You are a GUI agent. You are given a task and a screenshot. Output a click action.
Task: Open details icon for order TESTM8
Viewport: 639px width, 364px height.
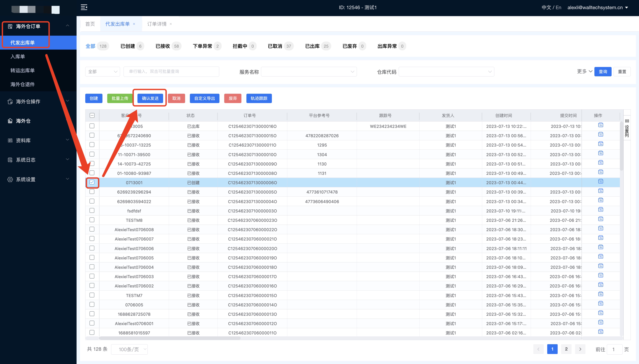(x=601, y=219)
